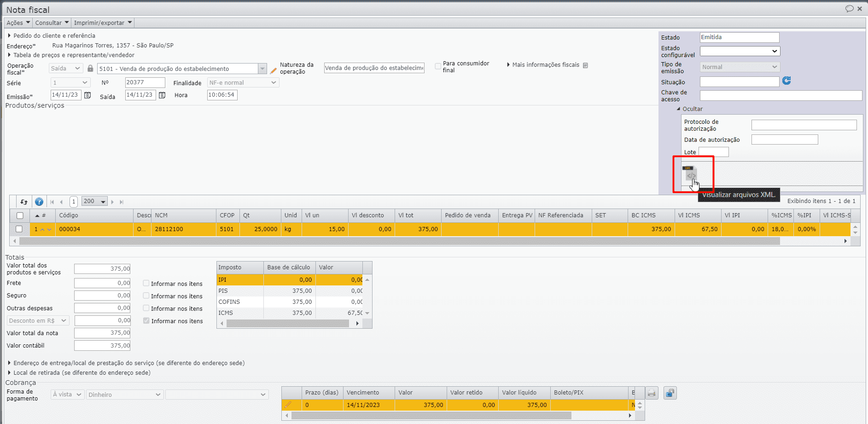The width and height of the screenshot is (868, 424).
Task: Expand Pedido do cliente e referência
Action: (54, 35)
